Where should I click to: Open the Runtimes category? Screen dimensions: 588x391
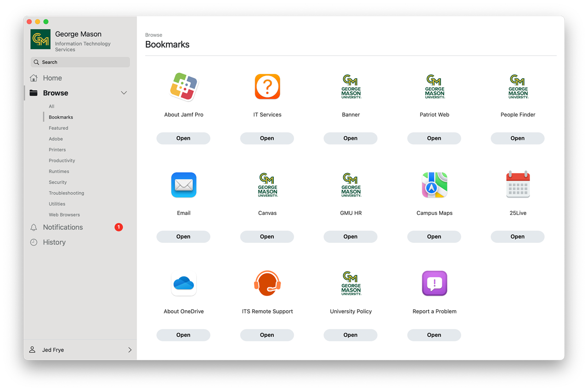pyautogui.click(x=59, y=171)
